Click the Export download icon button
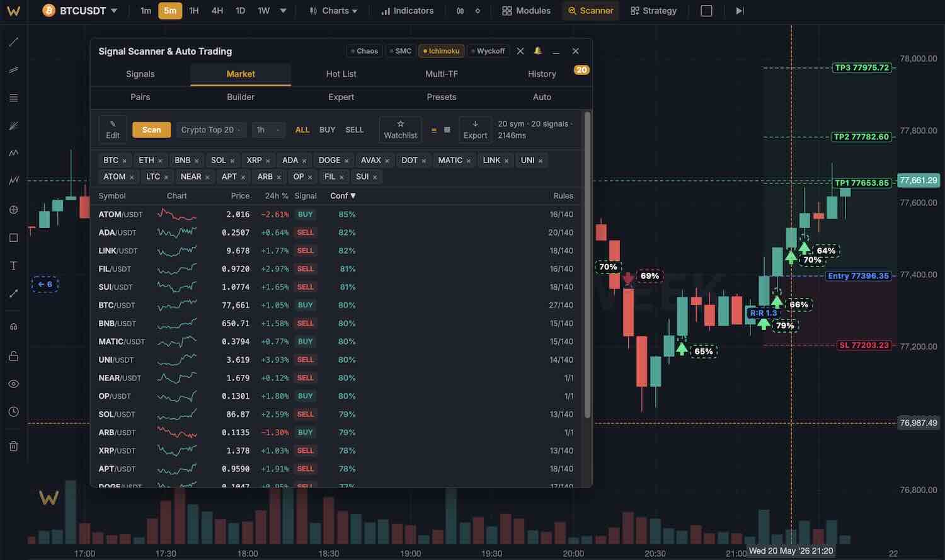Screen dimensions: 945x560 (x=475, y=130)
